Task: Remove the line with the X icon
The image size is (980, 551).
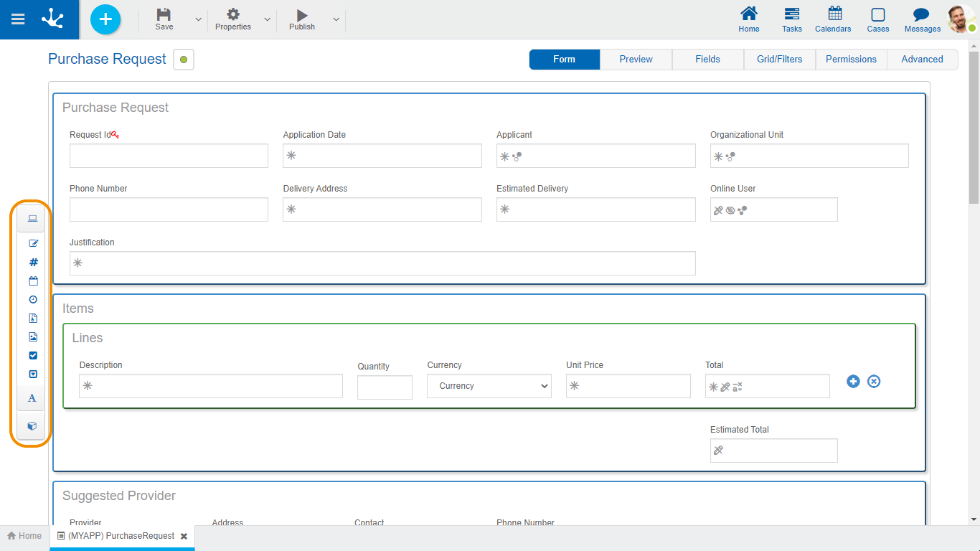Action: click(x=874, y=382)
